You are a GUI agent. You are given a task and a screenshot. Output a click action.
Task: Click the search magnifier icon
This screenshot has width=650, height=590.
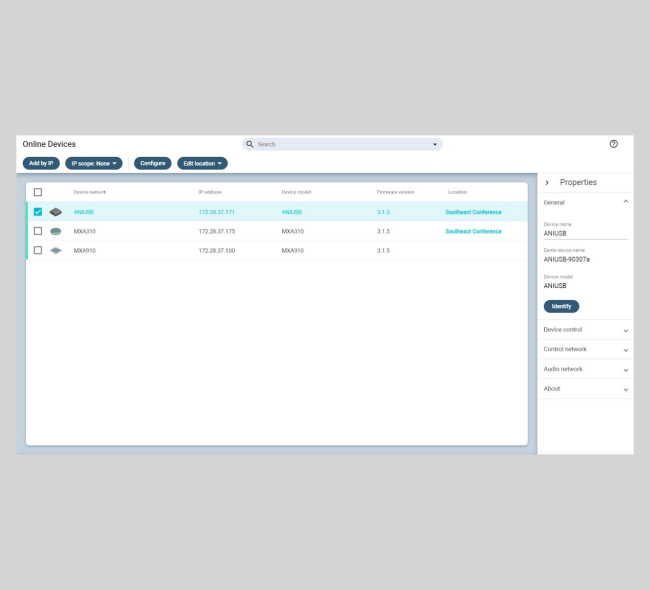click(x=250, y=144)
